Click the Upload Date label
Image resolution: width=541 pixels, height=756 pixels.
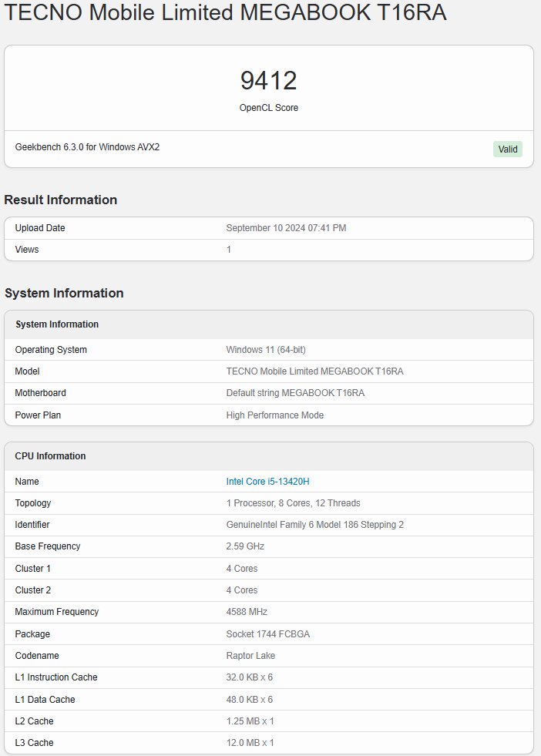[x=40, y=227]
